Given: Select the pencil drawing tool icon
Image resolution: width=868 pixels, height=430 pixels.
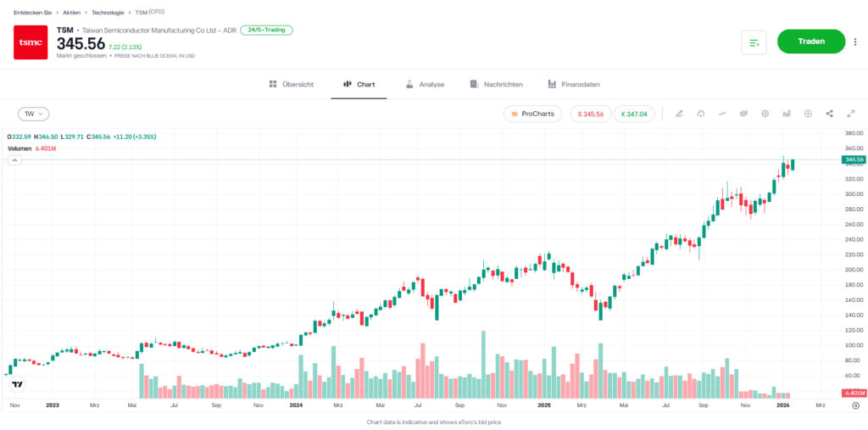Looking at the screenshot, I should tap(679, 114).
